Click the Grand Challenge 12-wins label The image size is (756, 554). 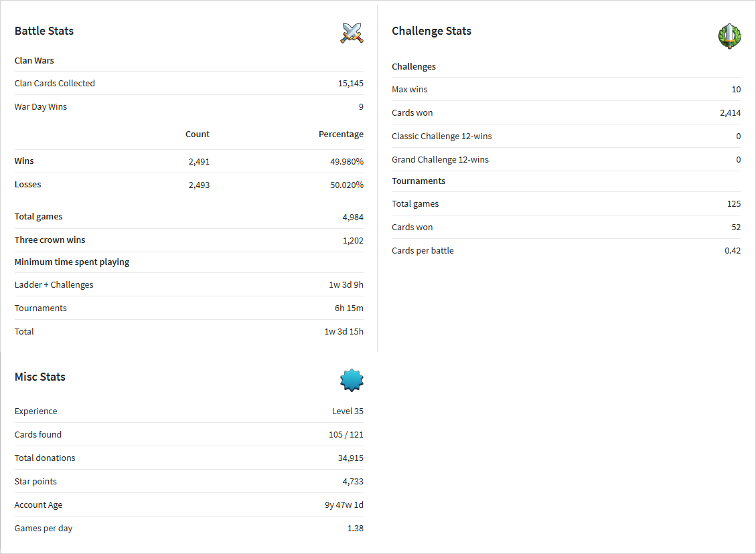click(x=440, y=159)
